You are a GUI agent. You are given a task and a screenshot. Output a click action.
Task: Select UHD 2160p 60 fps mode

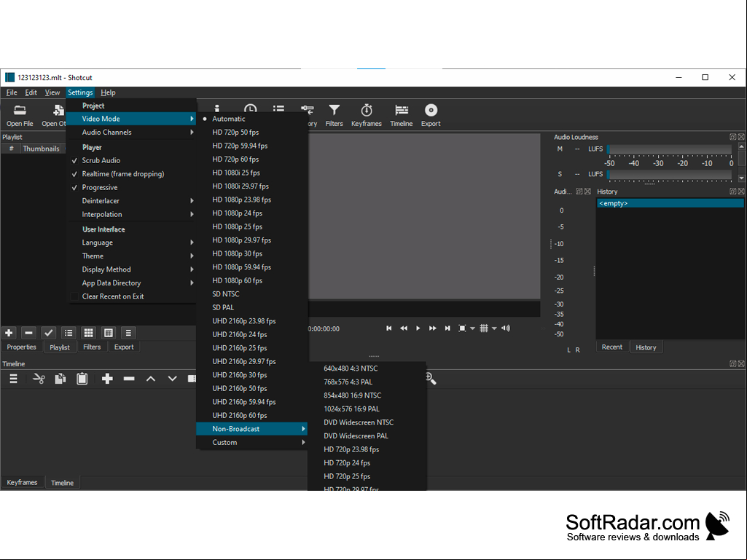[x=251, y=415]
